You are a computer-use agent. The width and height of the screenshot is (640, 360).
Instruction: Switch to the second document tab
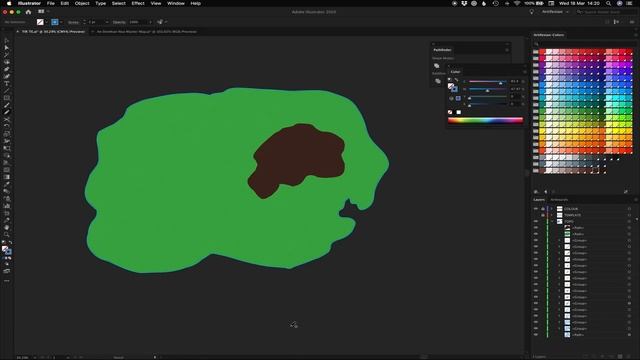146,31
